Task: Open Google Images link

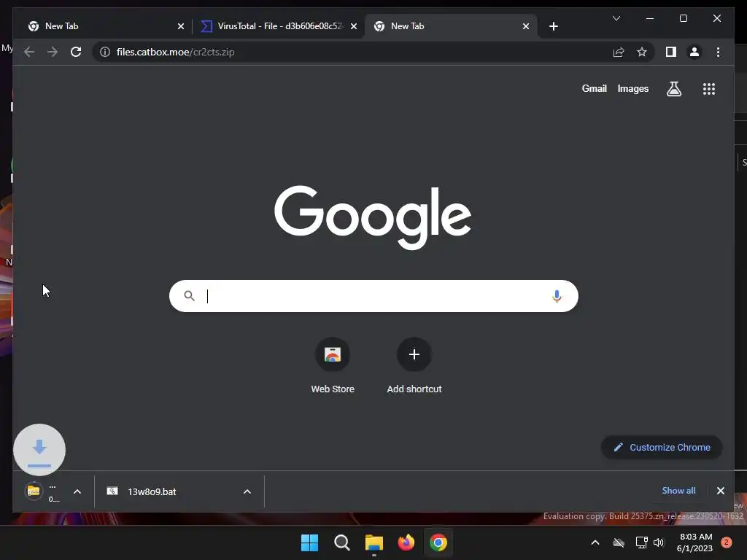Action: coord(632,88)
